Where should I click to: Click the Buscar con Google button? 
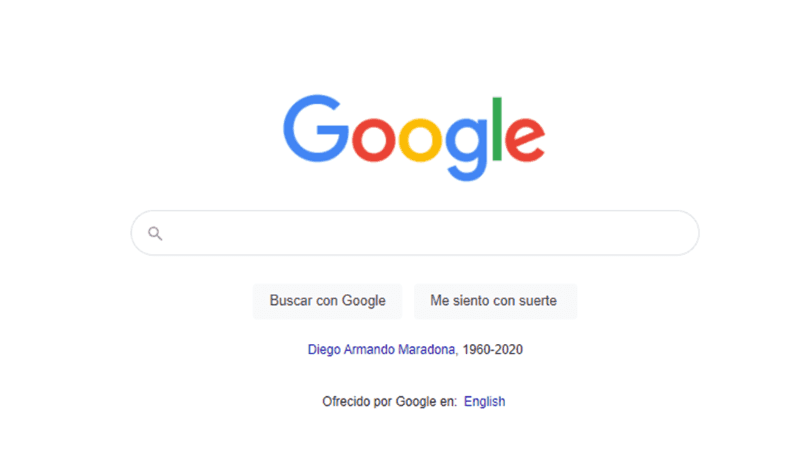coord(328,301)
